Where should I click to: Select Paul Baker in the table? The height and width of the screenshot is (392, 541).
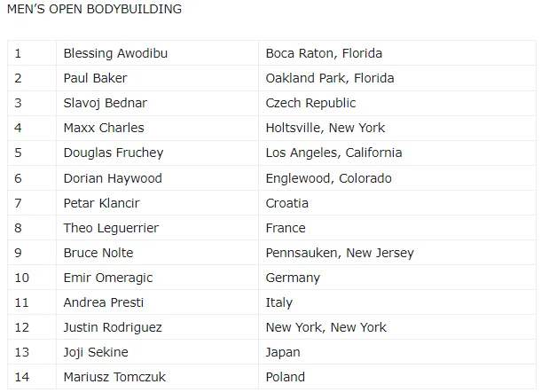click(x=95, y=78)
